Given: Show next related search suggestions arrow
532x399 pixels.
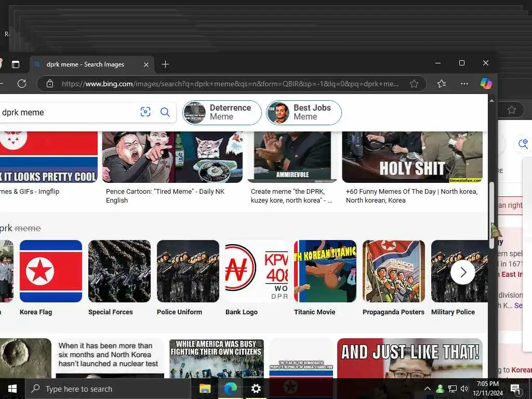Looking at the screenshot, I should click(463, 272).
